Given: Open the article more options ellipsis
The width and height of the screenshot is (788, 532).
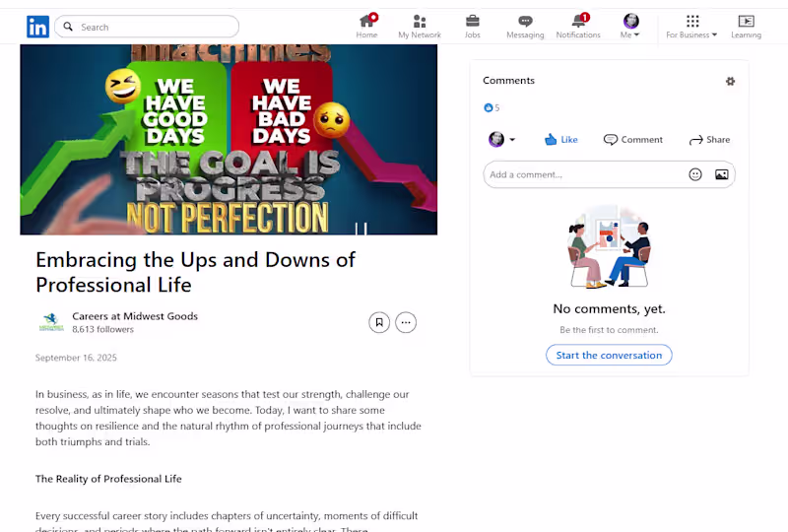Looking at the screenshot, I should 406,322.
